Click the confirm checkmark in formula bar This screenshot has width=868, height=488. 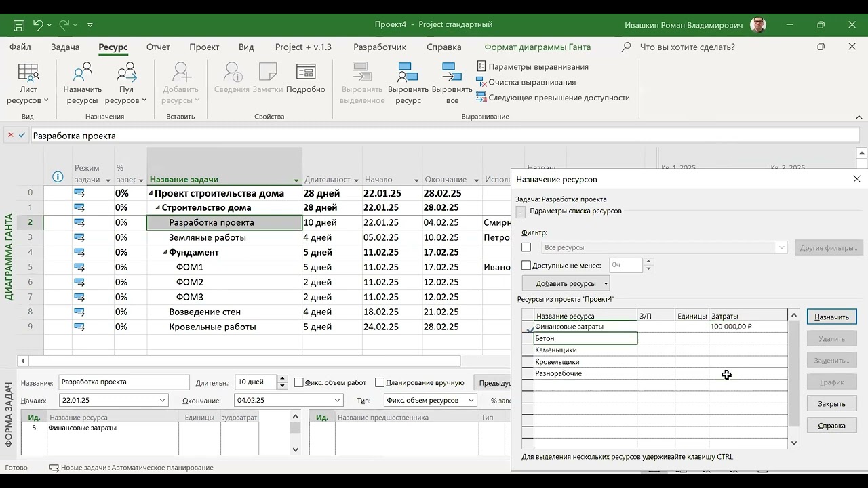(x=22, y=135)
